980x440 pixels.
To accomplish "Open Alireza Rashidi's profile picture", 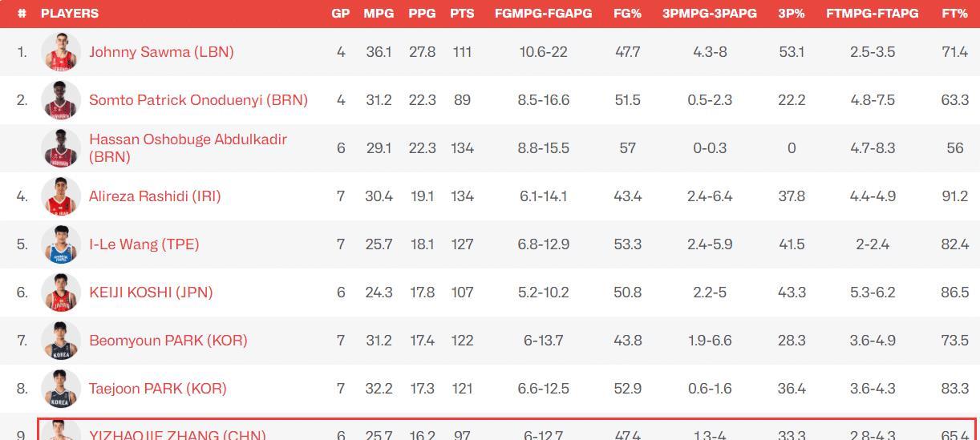I will point(61,196).
